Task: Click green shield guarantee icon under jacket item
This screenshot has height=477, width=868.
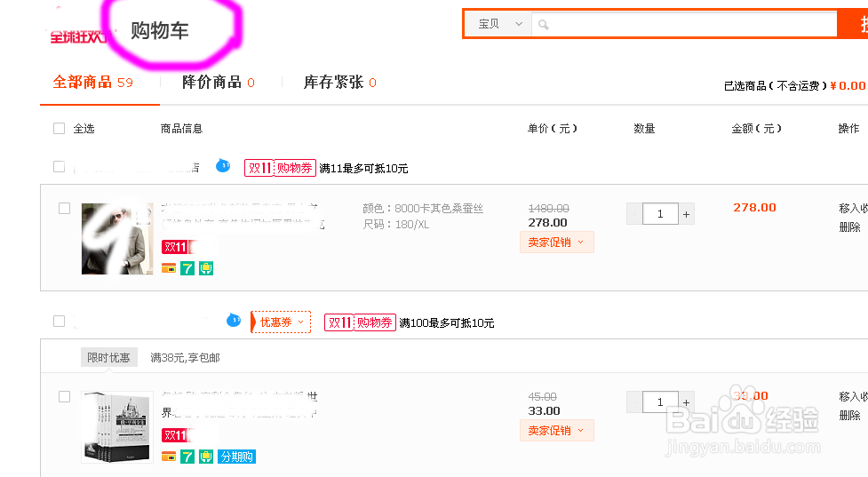Action: 206,269
